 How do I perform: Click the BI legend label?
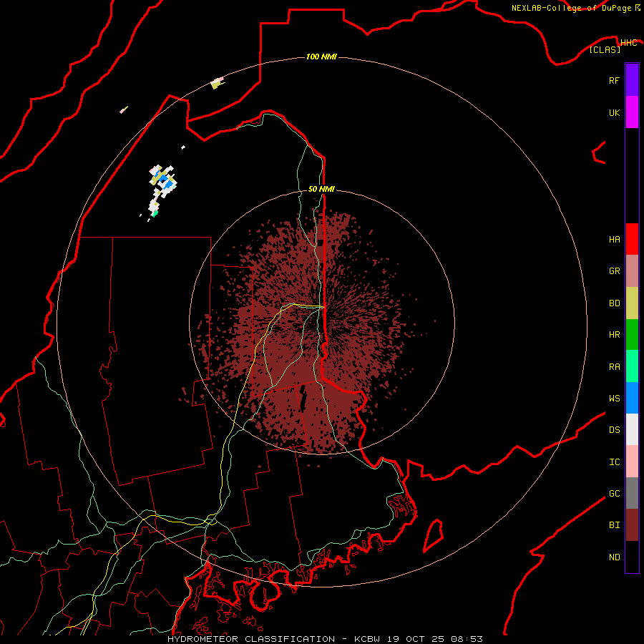coord(615,525)
